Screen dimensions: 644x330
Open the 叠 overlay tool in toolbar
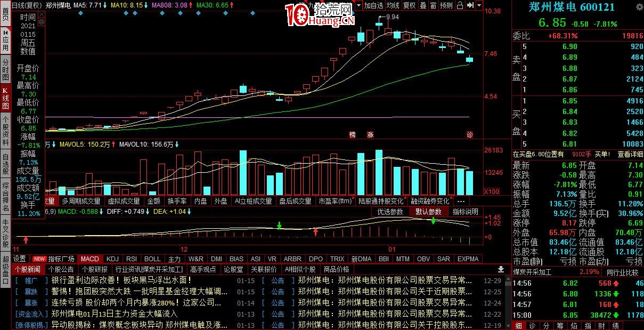point(423,5)
